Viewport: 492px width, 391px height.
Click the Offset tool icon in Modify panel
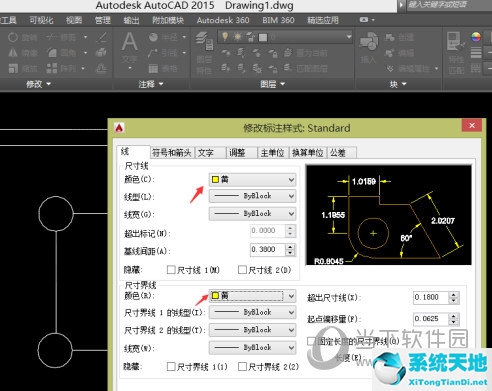[101, 68]
